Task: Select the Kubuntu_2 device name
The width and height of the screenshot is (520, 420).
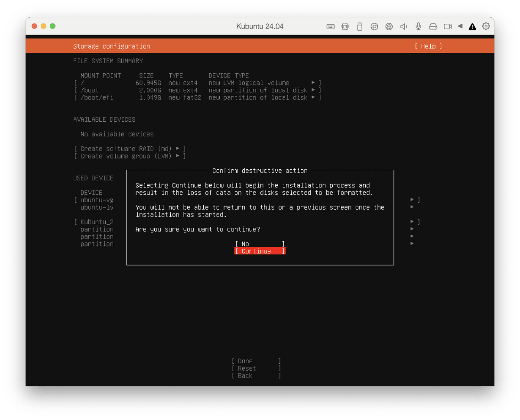Action: click(97, 222)
